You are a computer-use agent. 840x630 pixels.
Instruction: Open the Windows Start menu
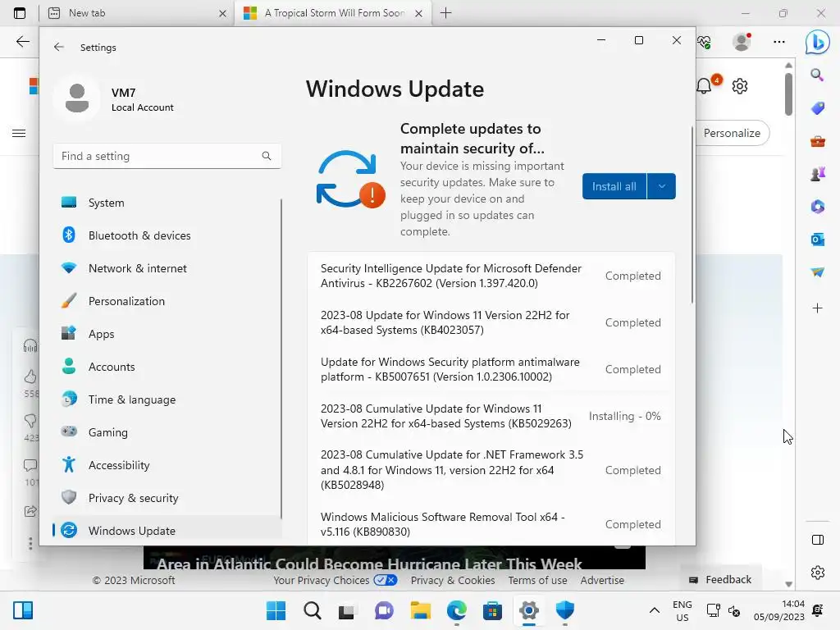tap(276, 610)
